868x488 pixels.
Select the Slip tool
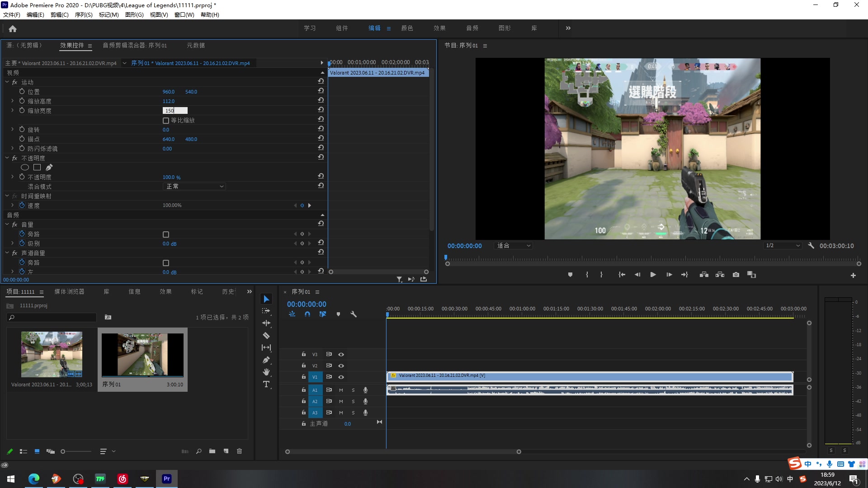[x=266, y=347]
